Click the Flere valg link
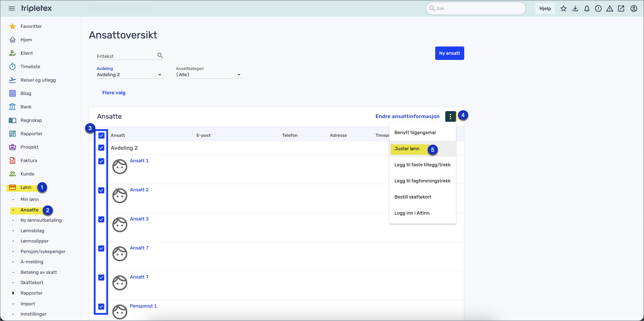Screen dimensions: 644x321 pyautogui.click(x=114, y=93)
